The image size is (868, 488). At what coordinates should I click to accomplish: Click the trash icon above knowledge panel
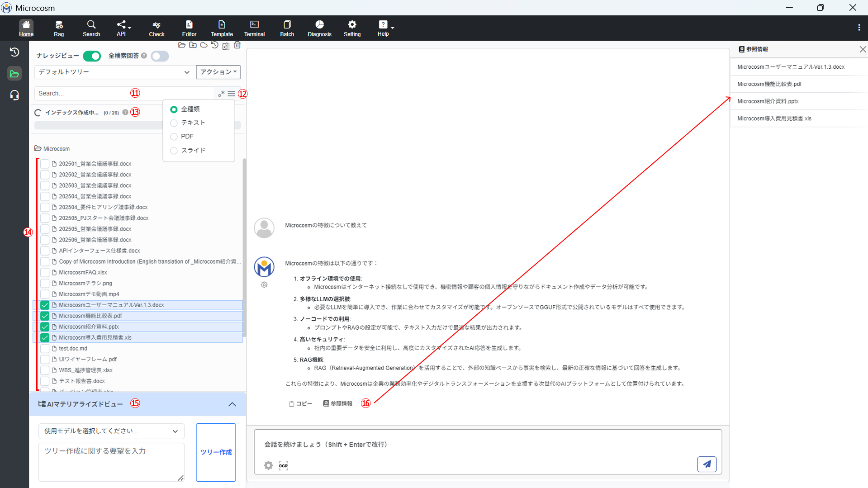click(237, 45)
